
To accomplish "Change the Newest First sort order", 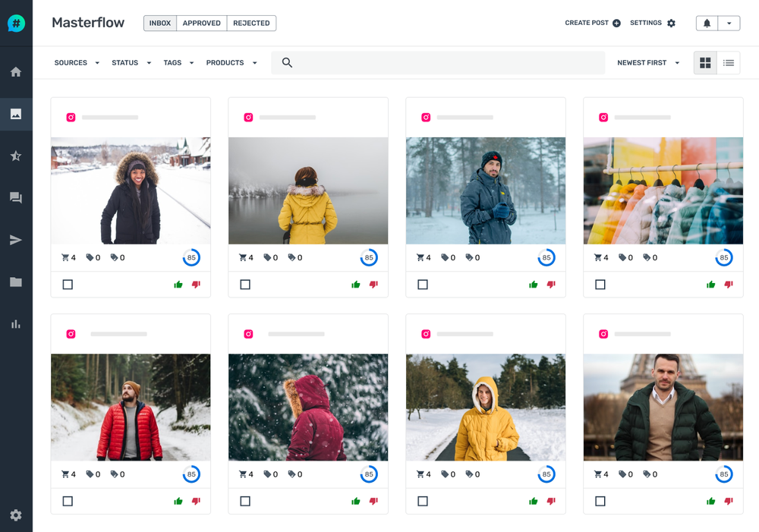I will tap(648, 63).
